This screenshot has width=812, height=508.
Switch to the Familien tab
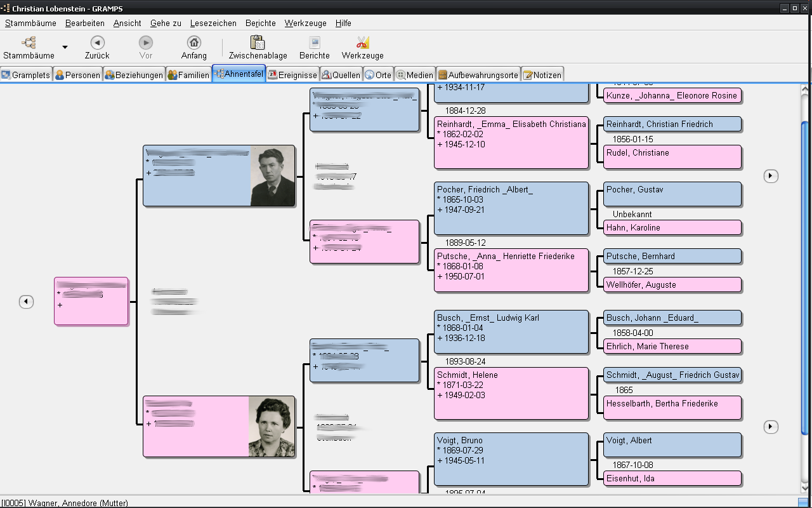[x=188, y=75]
